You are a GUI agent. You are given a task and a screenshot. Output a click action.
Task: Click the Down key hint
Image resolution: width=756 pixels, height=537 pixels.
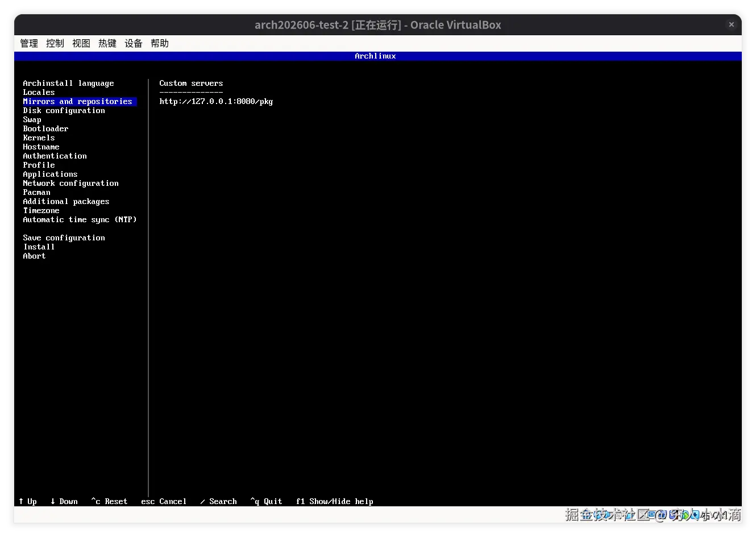pyautogui.click(x=64, y=502)
